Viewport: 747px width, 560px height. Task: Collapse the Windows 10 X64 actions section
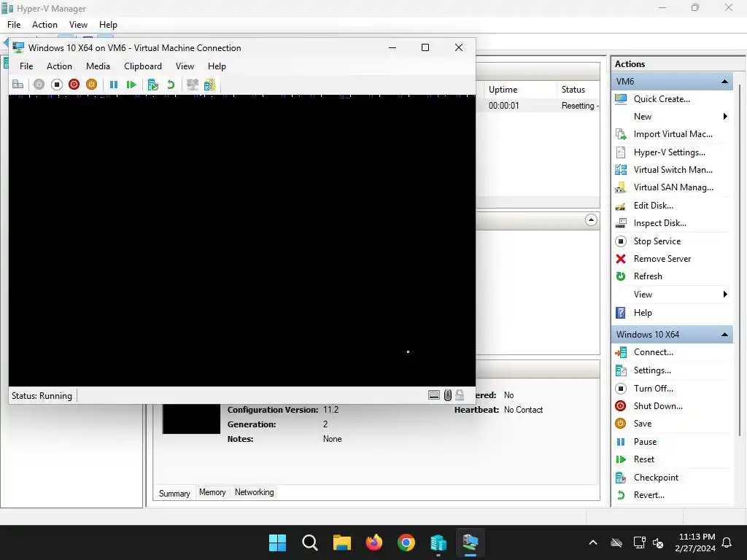[724, 335]
